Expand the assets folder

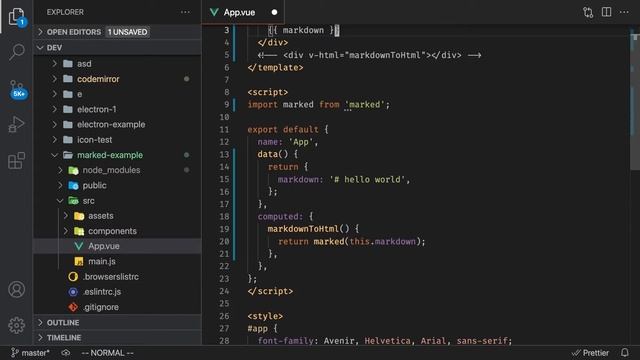(x=118, y=216)
